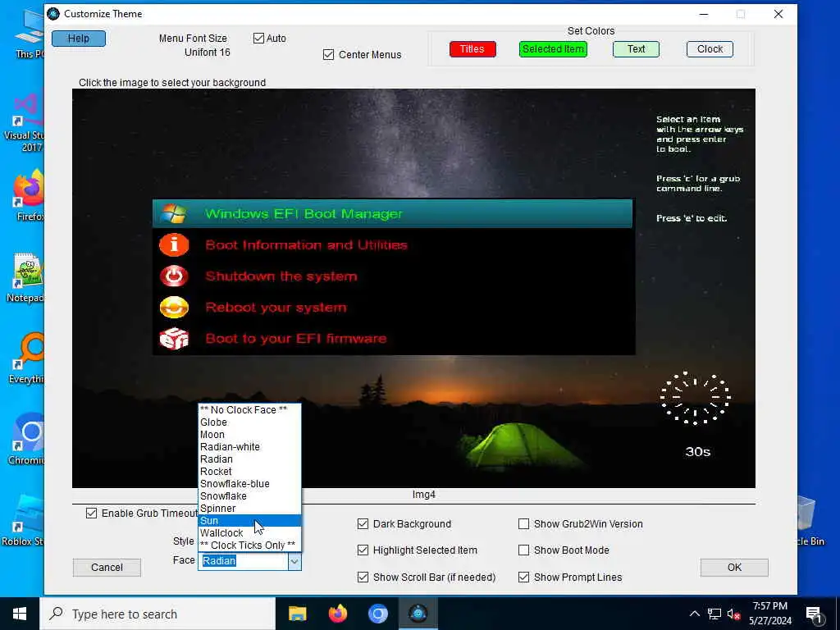
Task: Open Chromium desktop shortcut
Action: (25, 438)
